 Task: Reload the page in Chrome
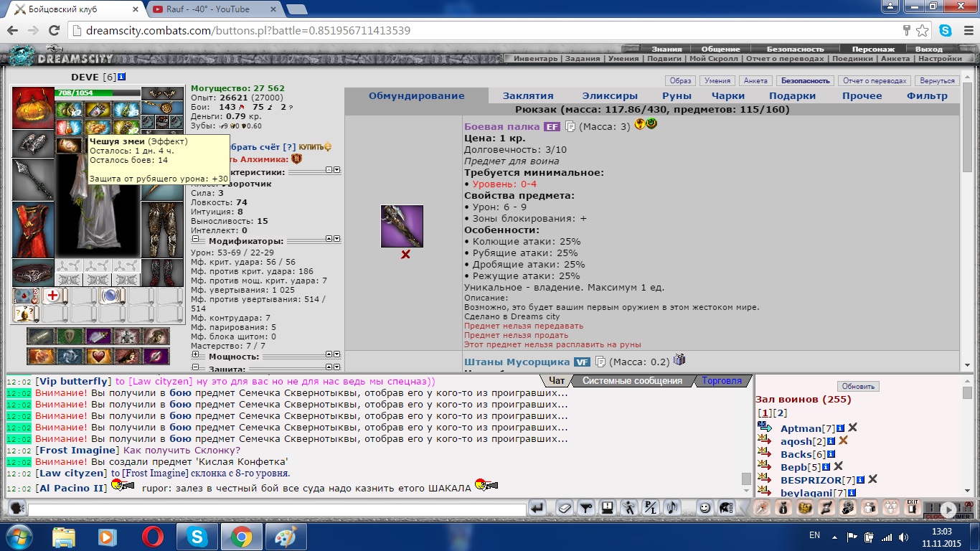(x=54, y=31)
